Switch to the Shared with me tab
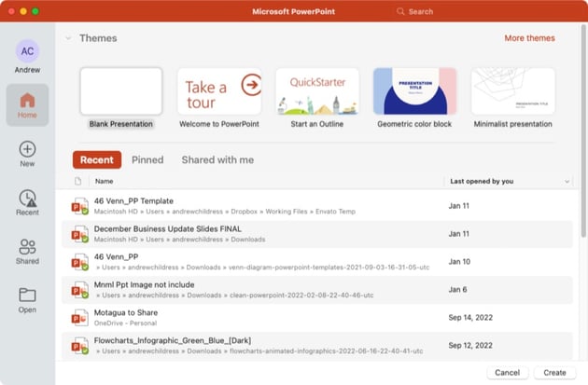Image resolution: width=588 pixels, height=385 pixels. click(217, 159)
